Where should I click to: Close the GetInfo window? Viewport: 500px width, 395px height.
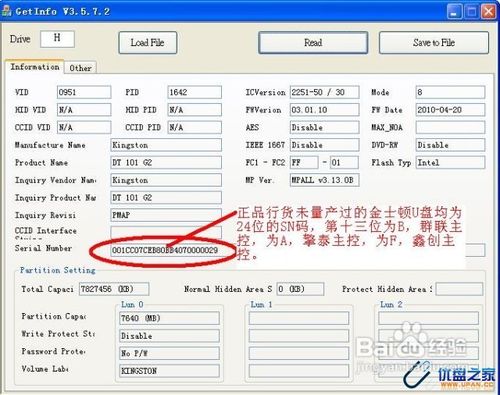click(489, 12)
